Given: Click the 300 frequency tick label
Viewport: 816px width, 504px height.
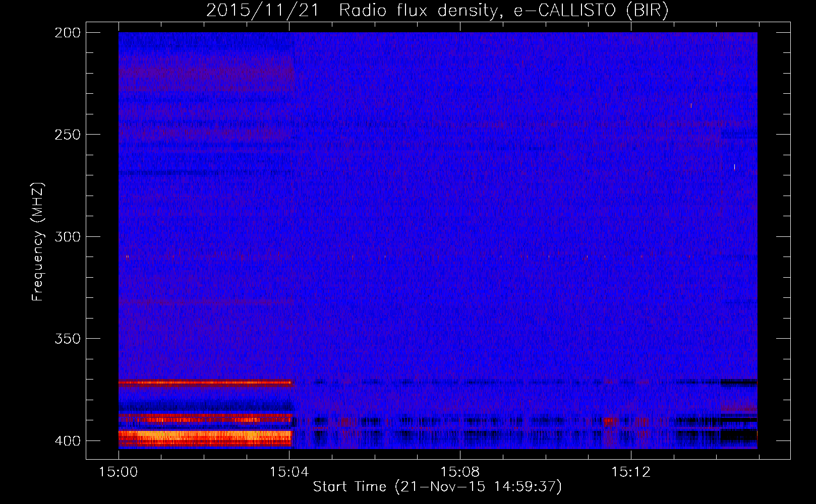Looking at the screenshot, I should click(x=68, y=237).
